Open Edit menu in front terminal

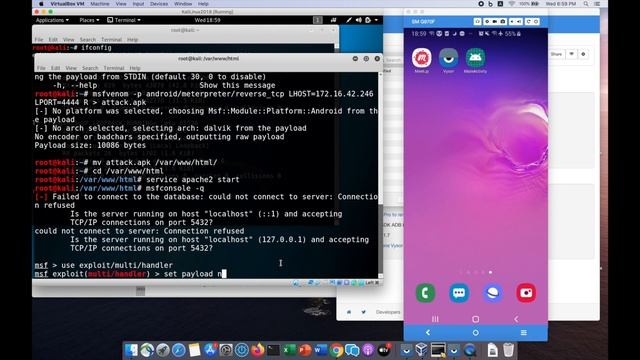click(56, 68)
